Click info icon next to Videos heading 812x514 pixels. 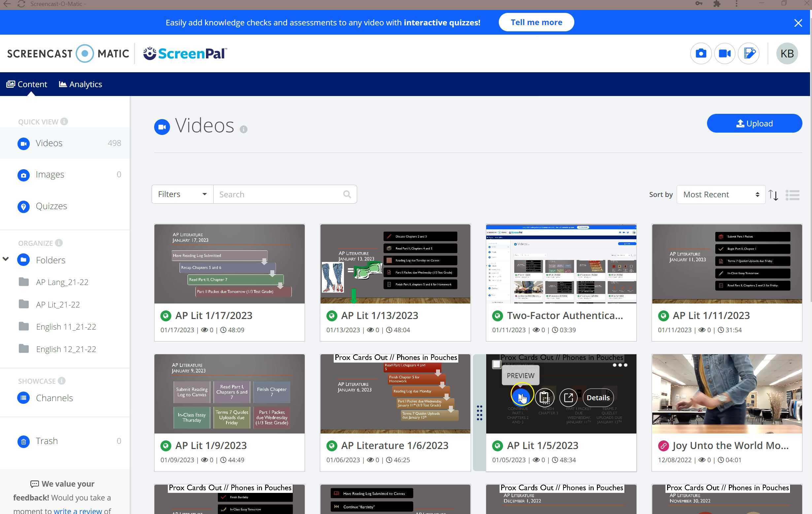point(244,129)
